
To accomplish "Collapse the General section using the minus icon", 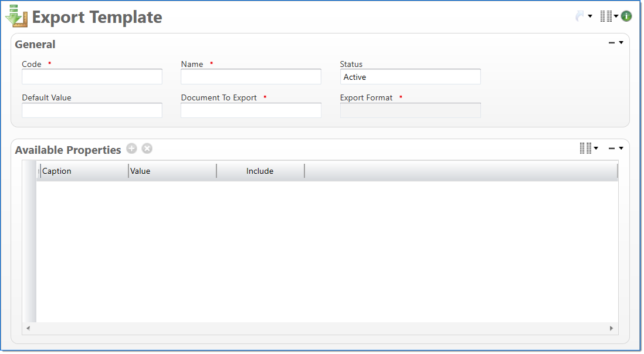I will tap(612, 43).
